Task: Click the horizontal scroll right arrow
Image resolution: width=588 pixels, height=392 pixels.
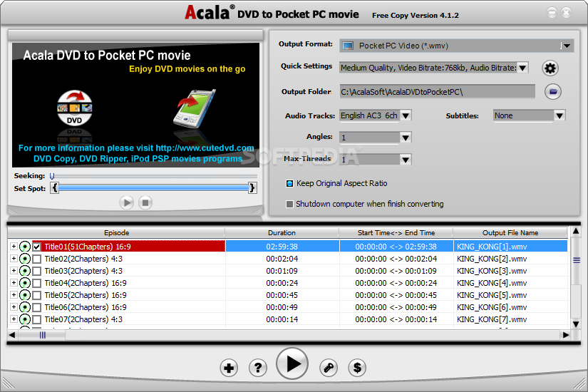Action: 565,335
